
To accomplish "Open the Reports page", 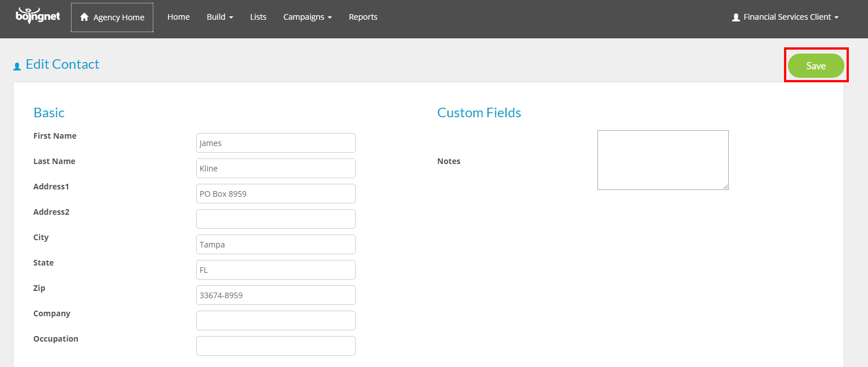I will pos(363,17).
